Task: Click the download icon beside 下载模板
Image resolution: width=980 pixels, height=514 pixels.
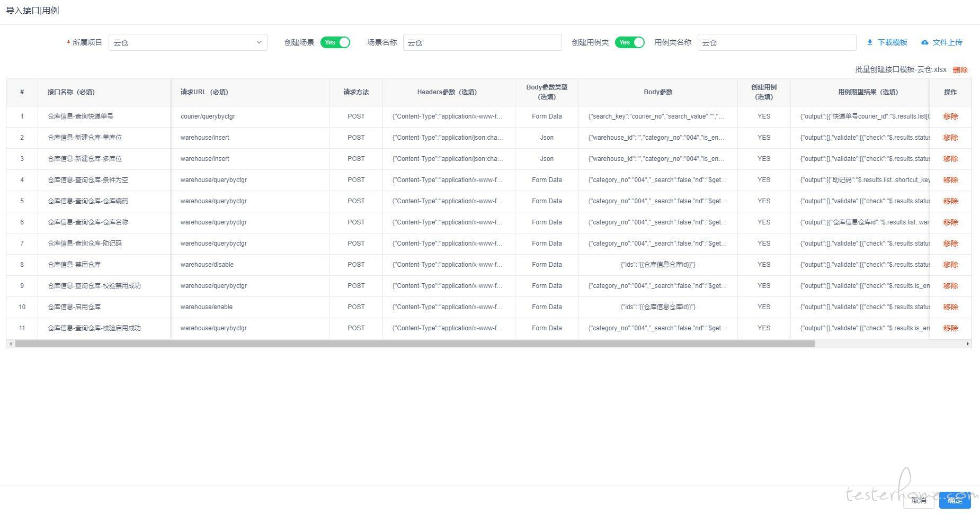Action: tap(870, 42)
